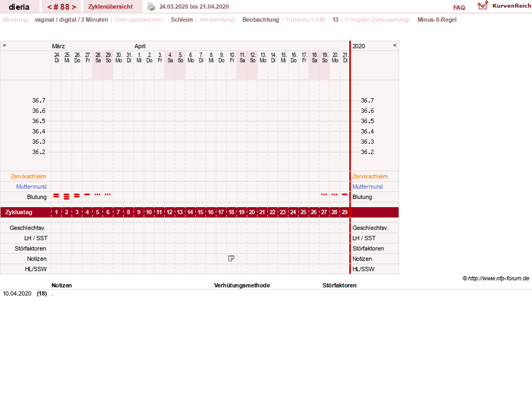Viewport: 532px width, 404px height.
Task: Click the spotting dots on cycle day 5
Action: coord(98,194)
